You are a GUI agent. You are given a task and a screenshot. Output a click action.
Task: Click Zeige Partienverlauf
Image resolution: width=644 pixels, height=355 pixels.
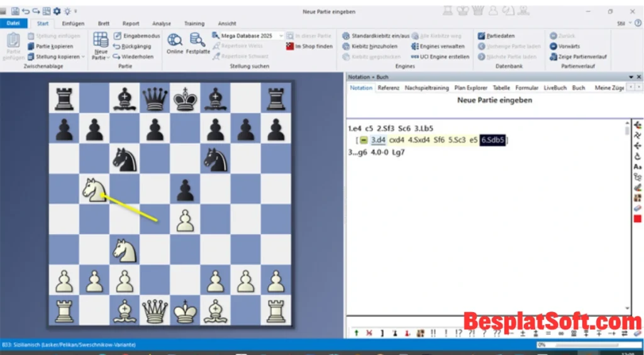[x=578, y=57]
